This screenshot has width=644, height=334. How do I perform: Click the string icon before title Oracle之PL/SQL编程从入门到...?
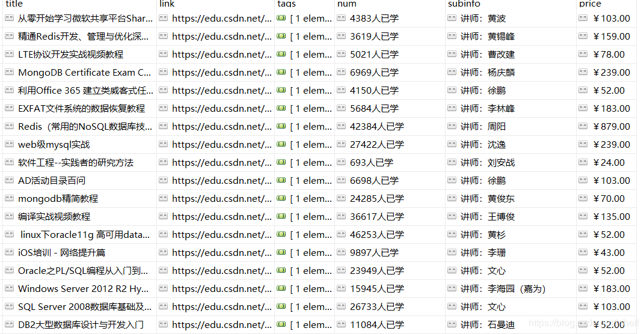tap(9, 271)
